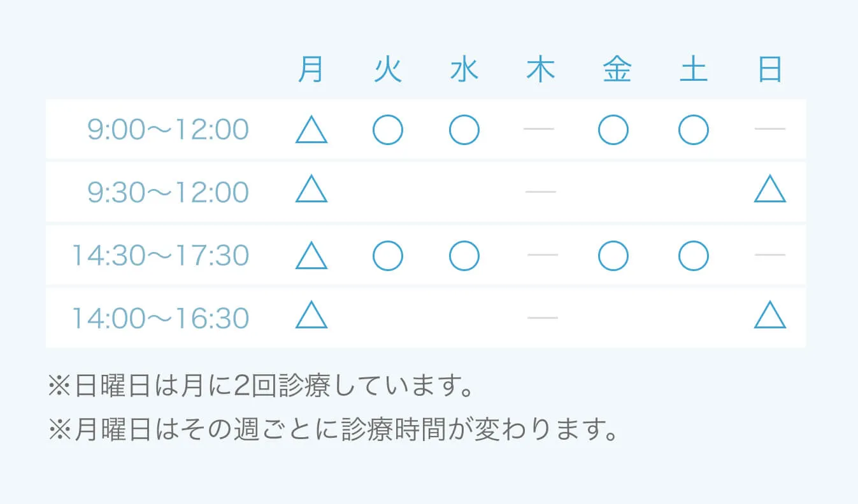Click the Tuesday circle for 14:30～17:30
Image resolution: width=858 pixels, height=504 pixels.
tap(388, 256)
